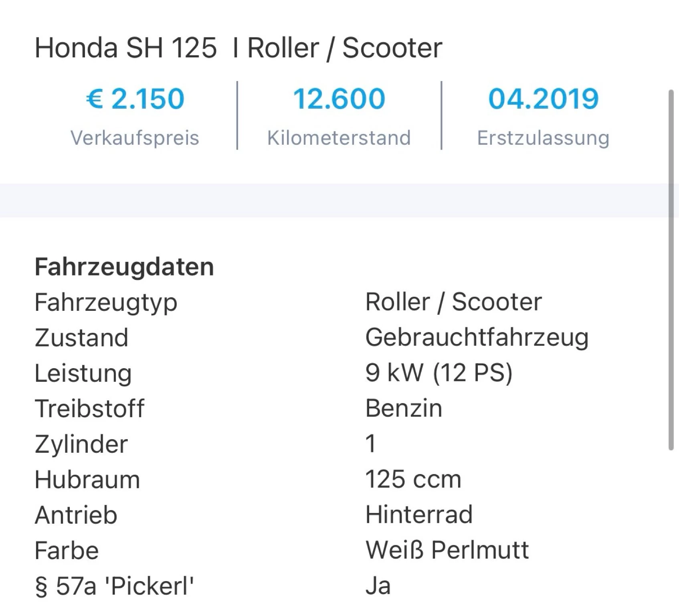Screen dimensions: 679x616
Task: Click the Ja value for Pickerl
Action: pyautogui.click(x=378, y=586)
